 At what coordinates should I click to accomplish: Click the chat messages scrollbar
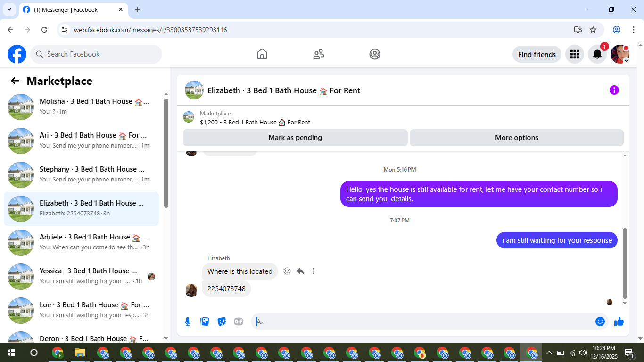625,263
